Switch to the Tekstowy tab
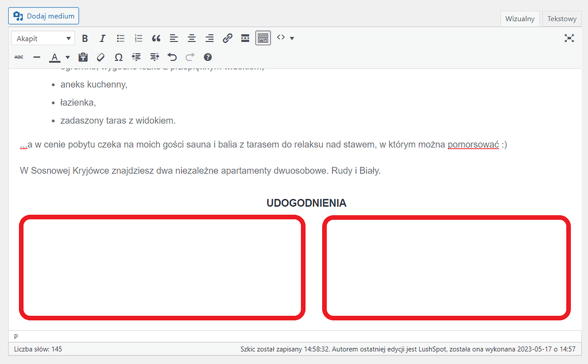This screenshot has height=364, width=588. pyautogui.click(x=561, y=18)
